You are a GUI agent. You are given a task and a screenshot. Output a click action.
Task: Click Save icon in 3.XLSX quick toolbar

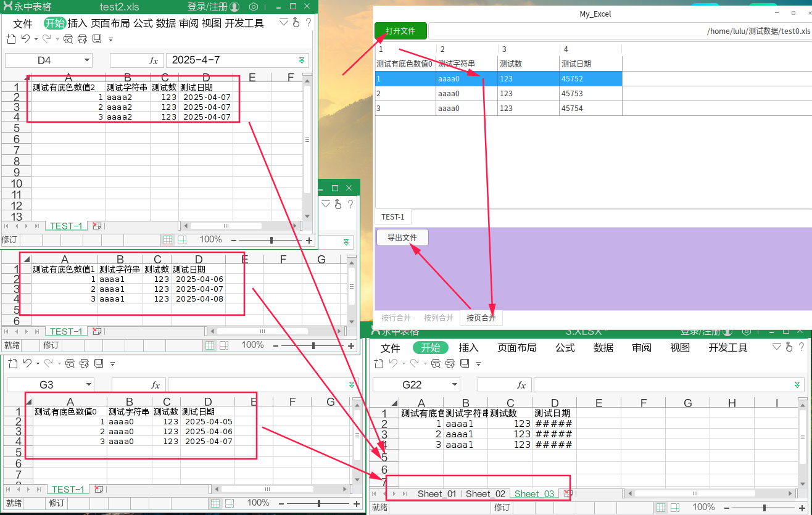click(x=465, y=363)
